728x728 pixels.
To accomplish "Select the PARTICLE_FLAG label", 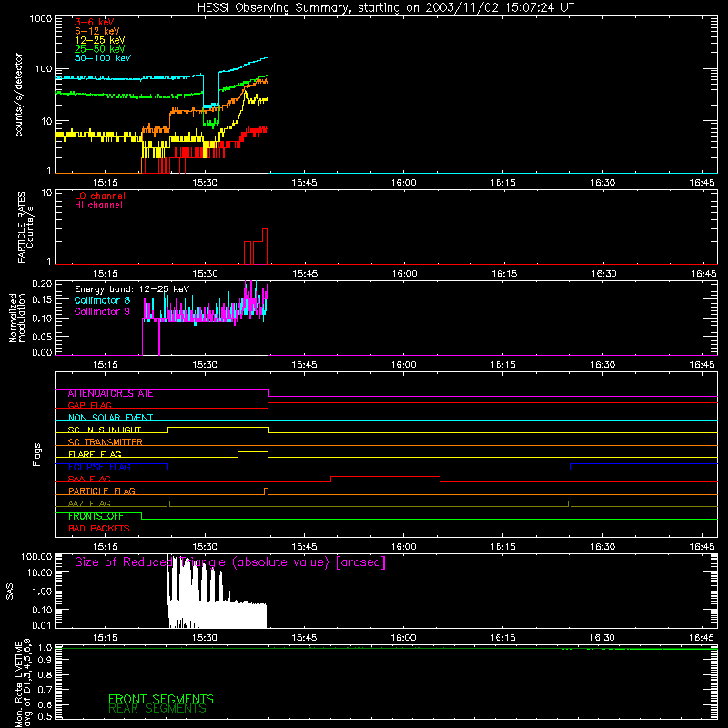I will [102, 490].
